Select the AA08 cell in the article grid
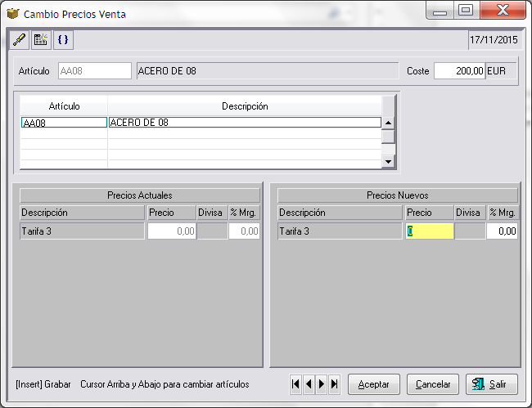Screen dimensions: 532x408 [64, 123]
